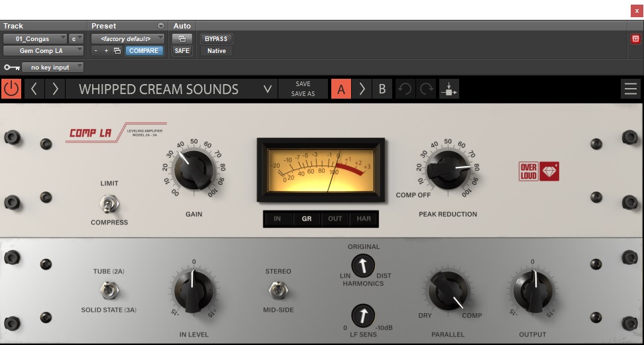644x345 pixels.
Task: Click the red target button at top right
Action: pos(635,38)
